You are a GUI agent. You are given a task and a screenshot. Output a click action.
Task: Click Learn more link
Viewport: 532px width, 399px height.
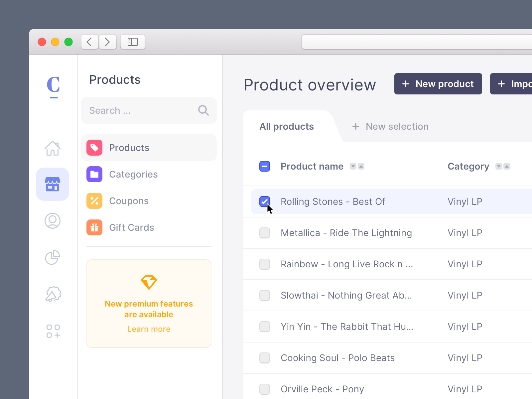[149, 329]
